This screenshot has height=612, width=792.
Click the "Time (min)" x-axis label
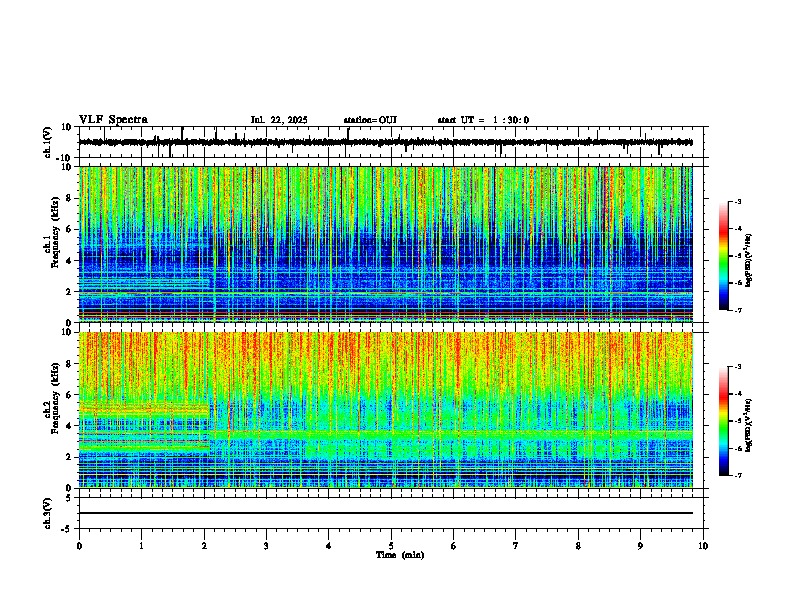400,555
